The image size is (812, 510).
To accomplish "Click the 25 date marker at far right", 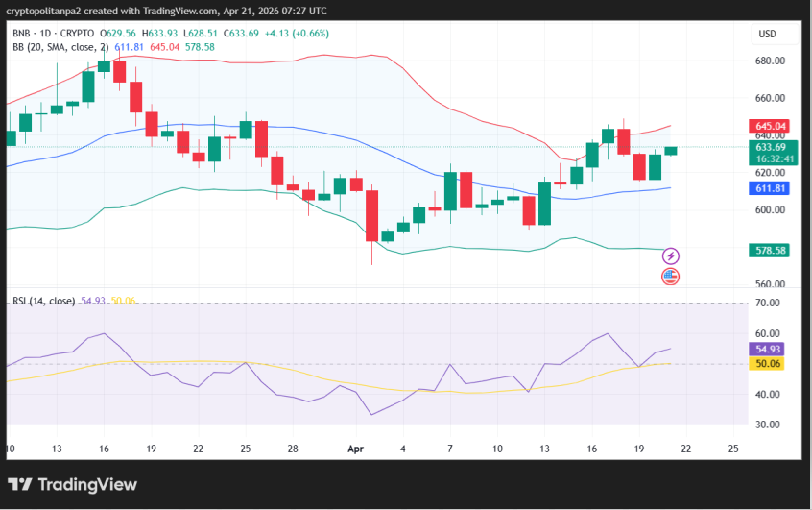I will click(x=732, y=449).
